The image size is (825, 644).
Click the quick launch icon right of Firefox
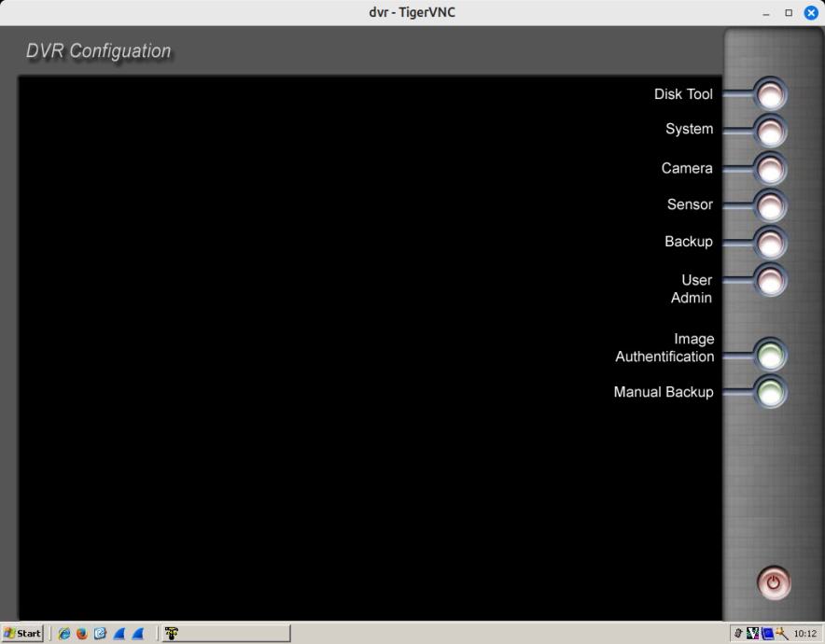coord(100,634)
